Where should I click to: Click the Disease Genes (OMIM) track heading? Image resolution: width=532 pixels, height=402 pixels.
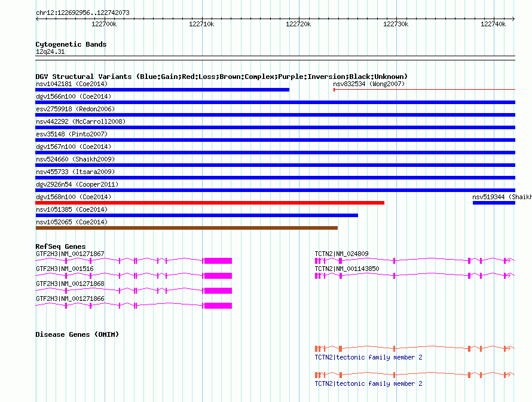tap(77, 334)
